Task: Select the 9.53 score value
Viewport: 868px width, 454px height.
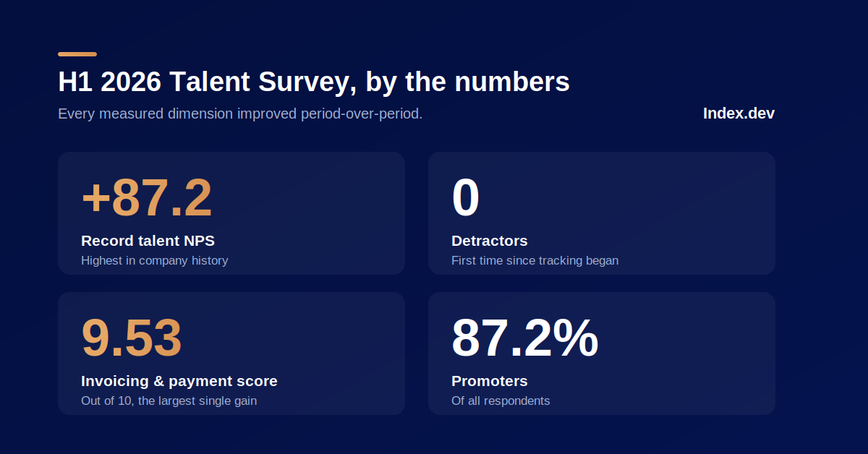Action: (132, 338)
